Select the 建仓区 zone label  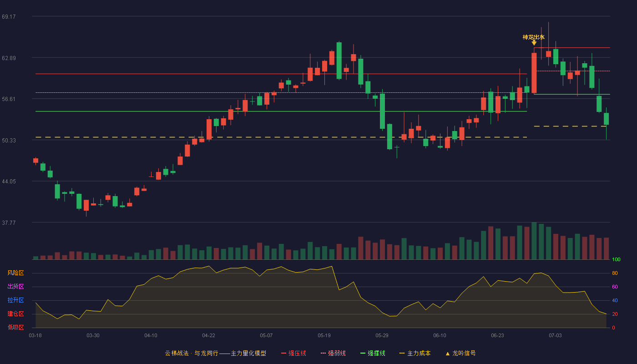click(15, 314)
